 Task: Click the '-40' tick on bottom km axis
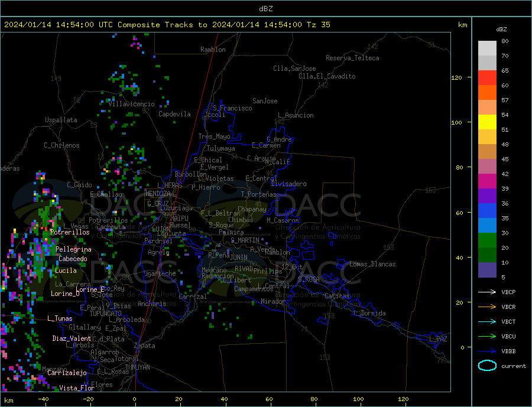43,399
